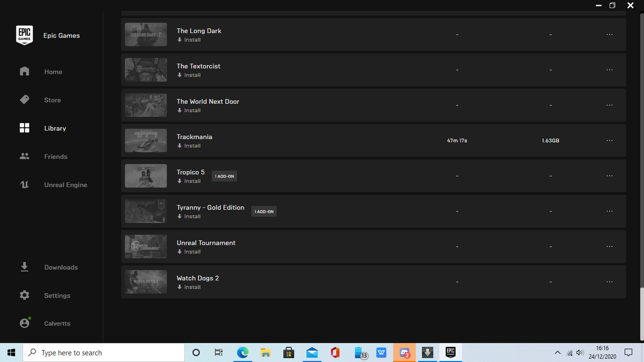Select the title "Watch Dogs 2"
Image resolution: width=644 pixels, height=362 pixels.
(198, 278)
